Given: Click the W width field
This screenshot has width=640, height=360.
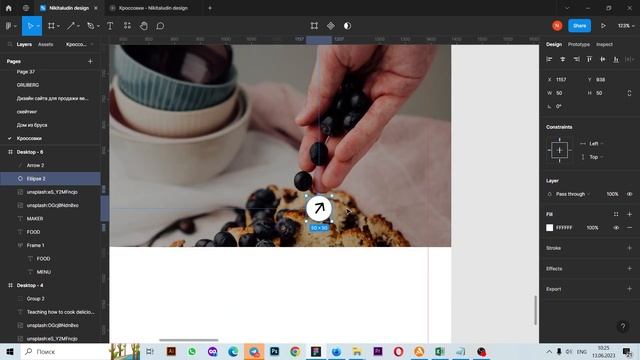Looking at the screenshot, I should click(563, 93).
